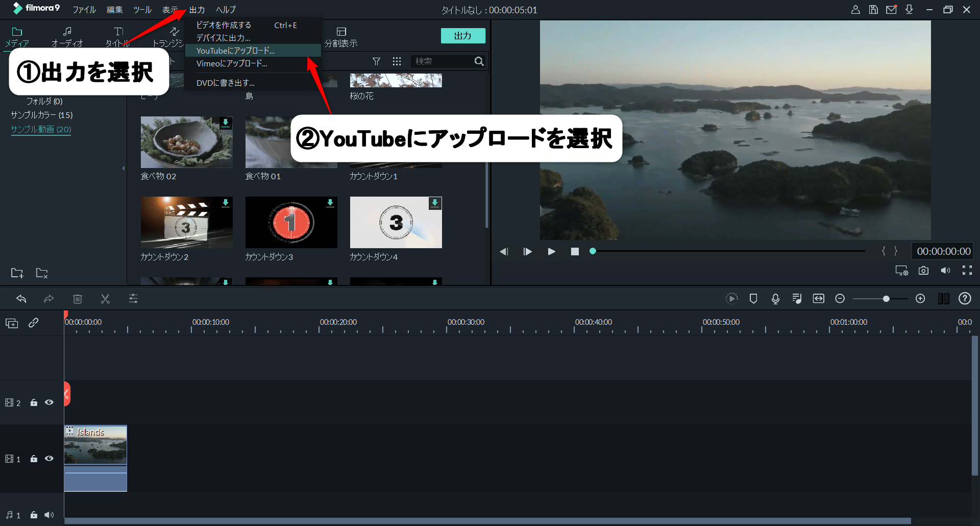Open the 分割表示 split screen tab
This screenshot has height=526, width=980.
coord(341,37)
